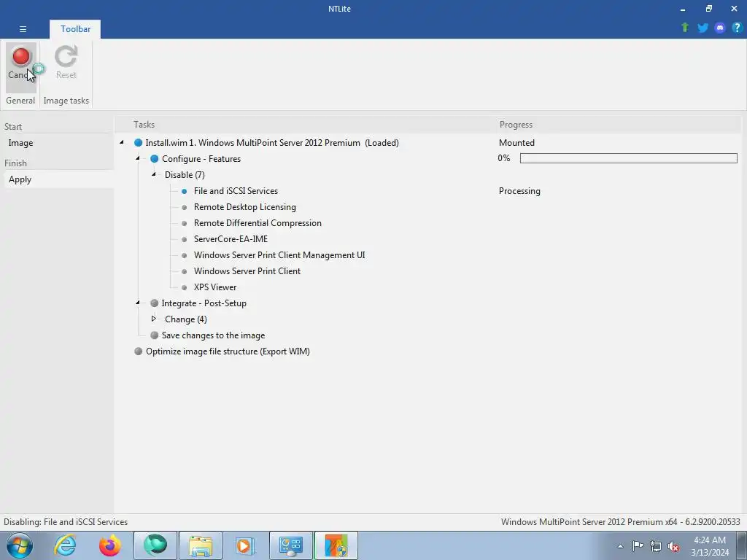Click the Action Center flag icon
The width and height of the screenshot is (747, 560).
click(x=638, y=546)
